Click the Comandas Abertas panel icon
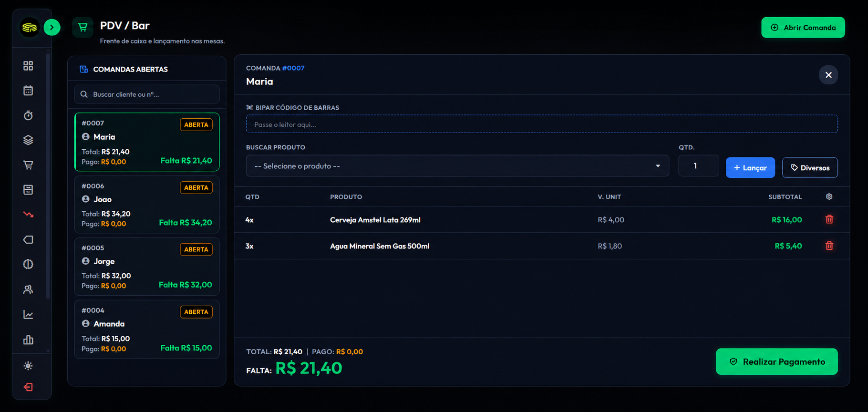The height and width of the screenshot is (412, 868). coord(83,69)
